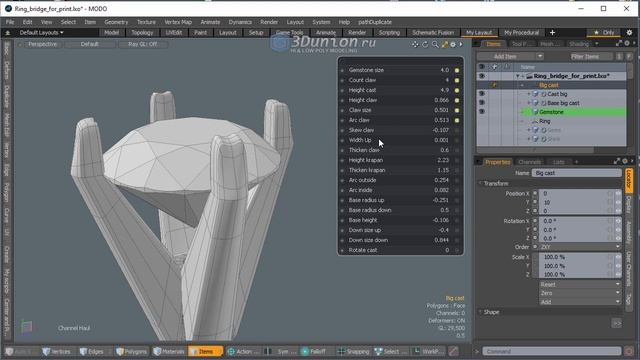Toggle Arc claw keyframe dot
This screenshot has height=360, width=640.
[457, 120]
